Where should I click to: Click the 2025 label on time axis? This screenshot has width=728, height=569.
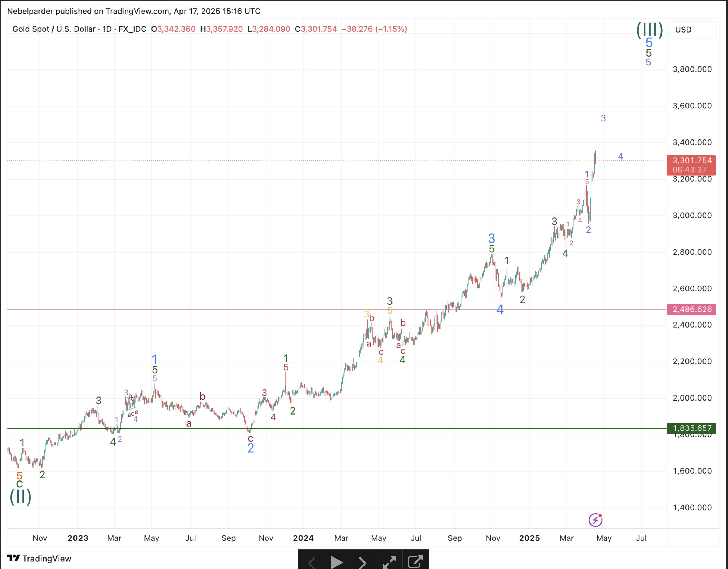point(529,538)
